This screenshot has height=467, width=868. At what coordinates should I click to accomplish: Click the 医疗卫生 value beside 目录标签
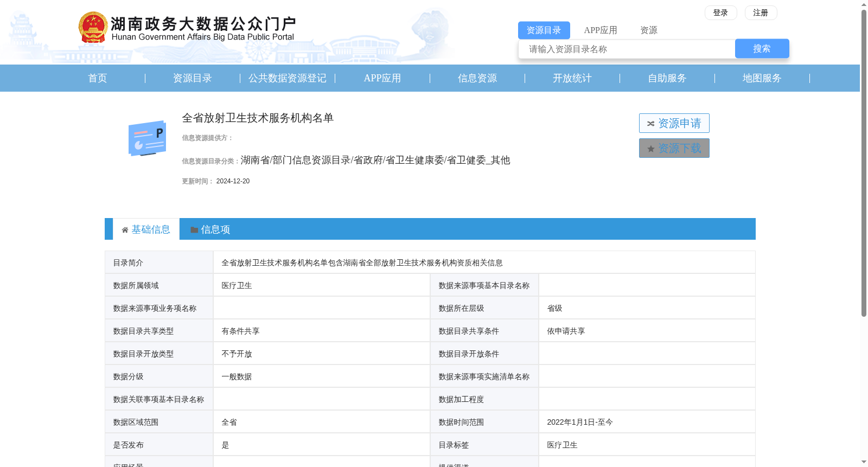tap(562, 445)
